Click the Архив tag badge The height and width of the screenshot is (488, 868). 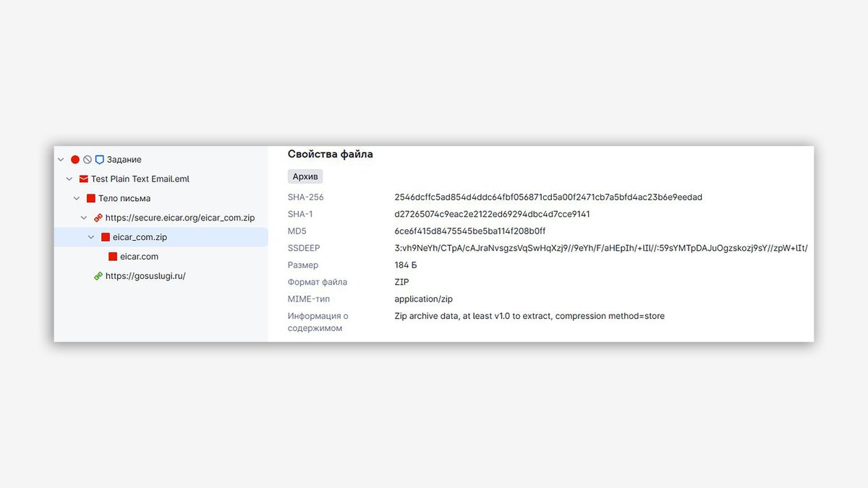pyautogui.click(x=305, y=176)
